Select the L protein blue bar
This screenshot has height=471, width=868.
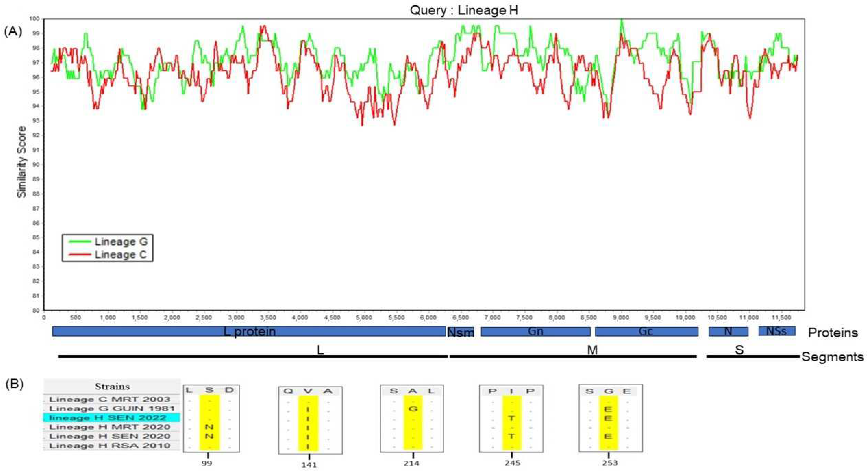click(x=249, y=331)
